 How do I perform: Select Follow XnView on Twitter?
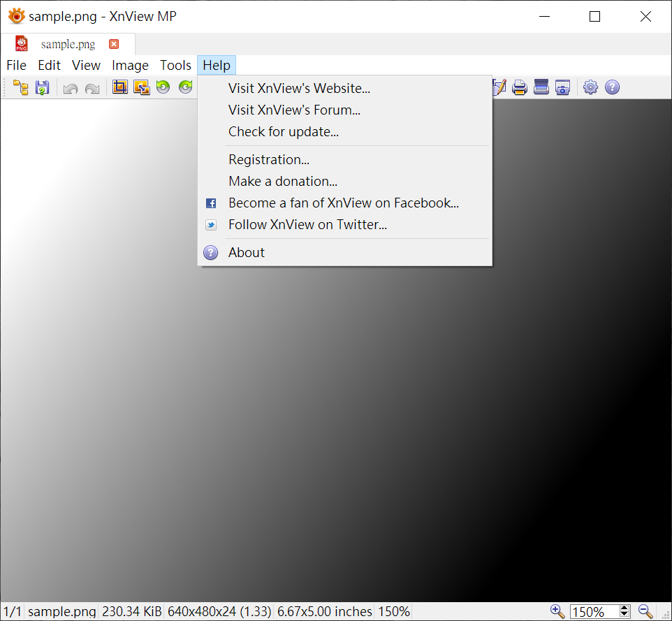tap(344, 225)
